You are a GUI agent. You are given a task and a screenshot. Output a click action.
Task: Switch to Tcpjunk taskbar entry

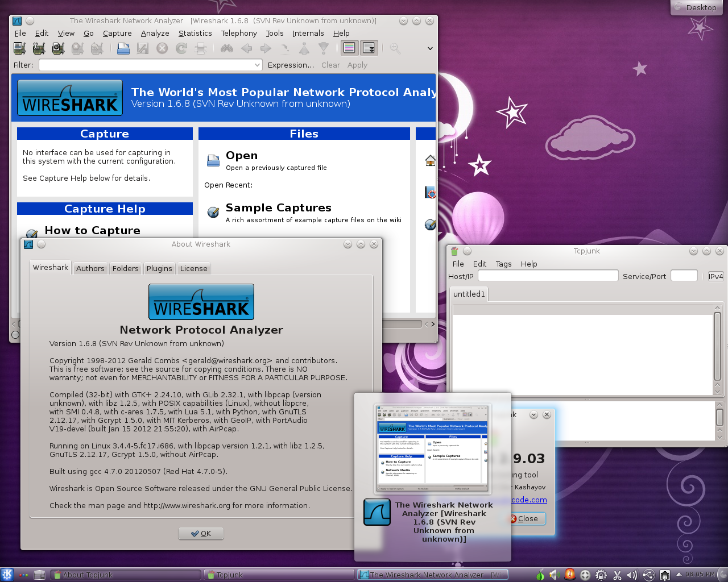(x=279, y=575)
